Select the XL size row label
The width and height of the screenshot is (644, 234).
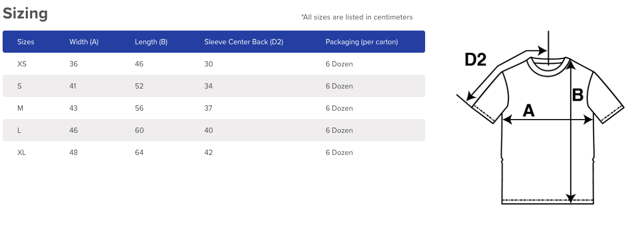22,152
